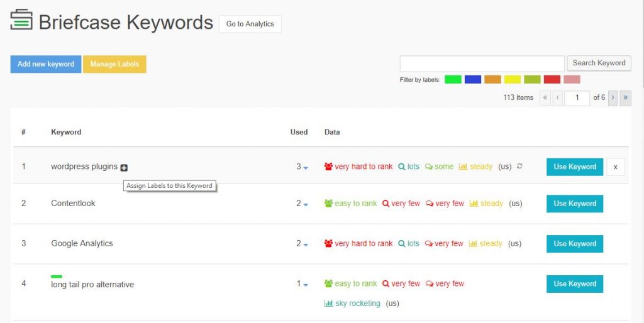Screen dimensions: 644x323
Task: Filter by the orange label
Action: pyautogui.click(x=492, y=79)
